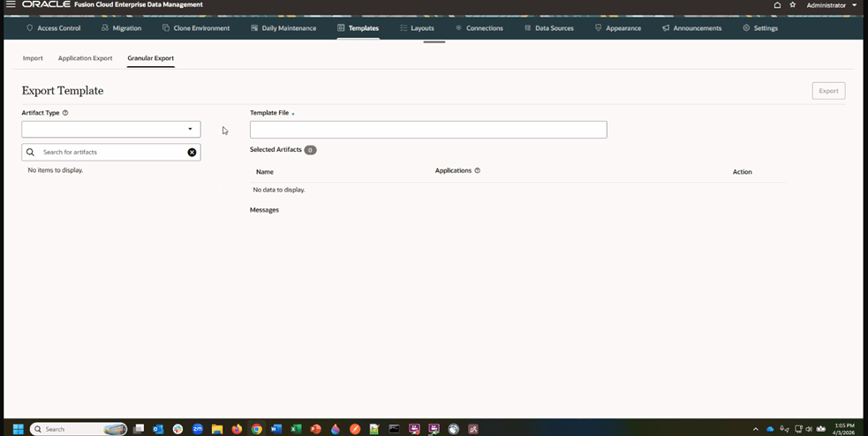The image size is (868, 436).
Task: Switch to the Import tab
Action: [x=33, y=58]
